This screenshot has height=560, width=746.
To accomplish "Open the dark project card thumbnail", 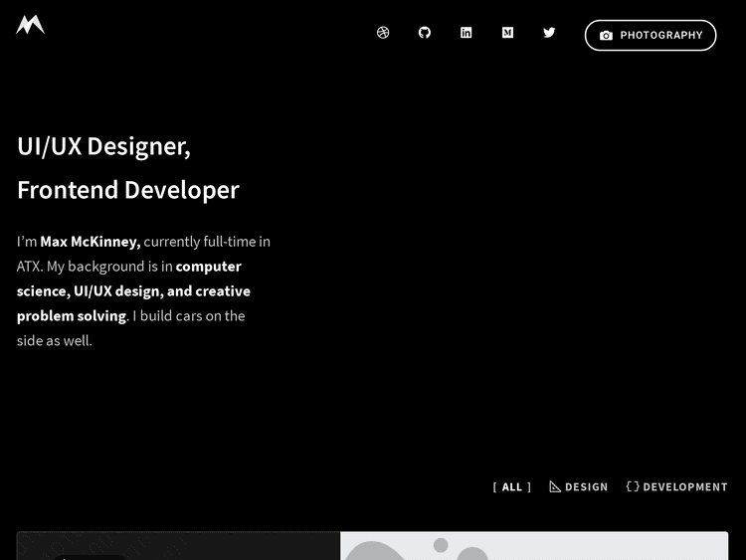I will [x=179, y=546].
